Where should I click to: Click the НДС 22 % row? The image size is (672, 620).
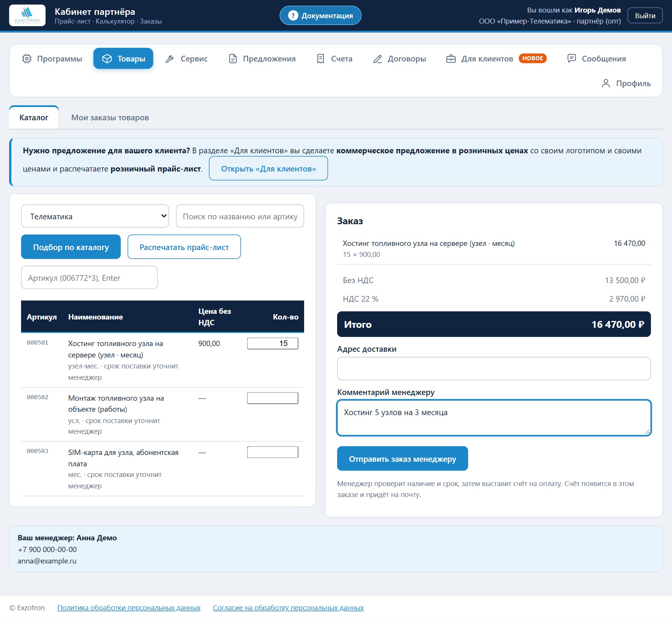494,299
